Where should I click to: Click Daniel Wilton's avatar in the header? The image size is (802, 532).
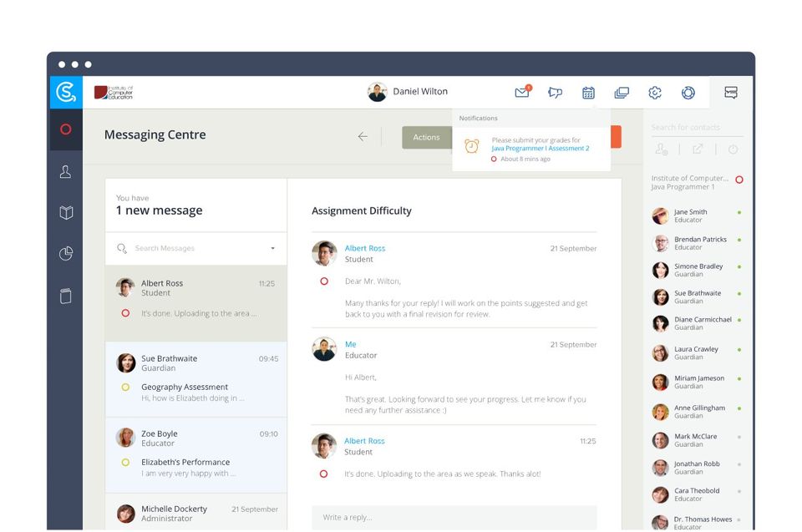(377, 92)
